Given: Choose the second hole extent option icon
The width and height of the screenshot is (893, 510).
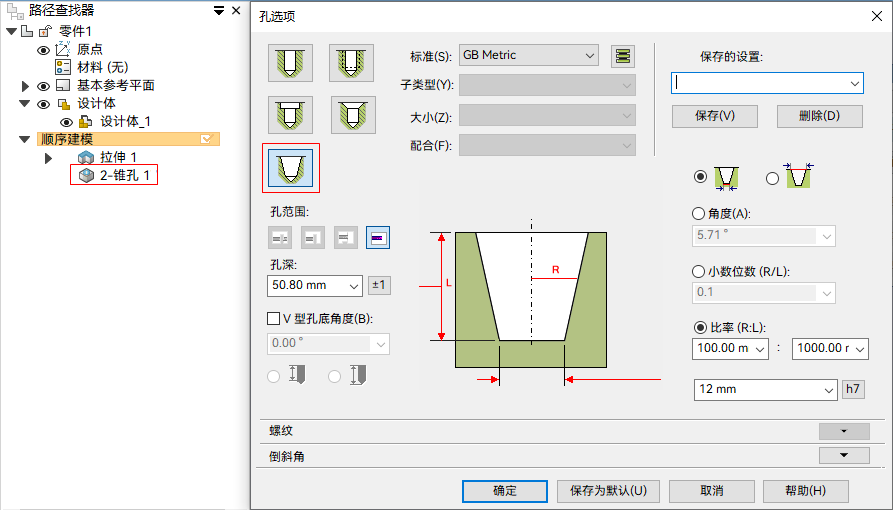Looking at the screenshot, I should click(313, 238).
